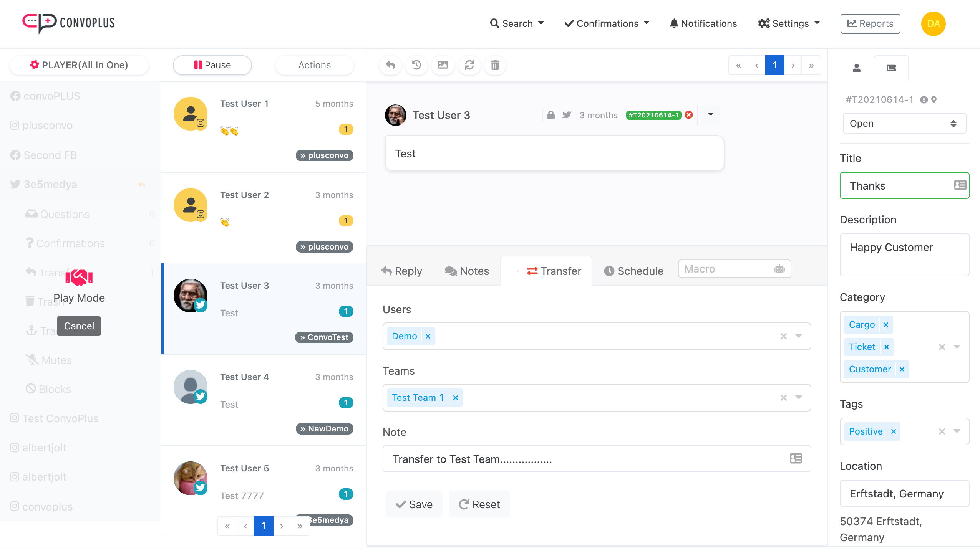Viewport: 980px width, 552px height.
Task: Expand the Teams selector dropdown arrow
Action: pos(799,397)
